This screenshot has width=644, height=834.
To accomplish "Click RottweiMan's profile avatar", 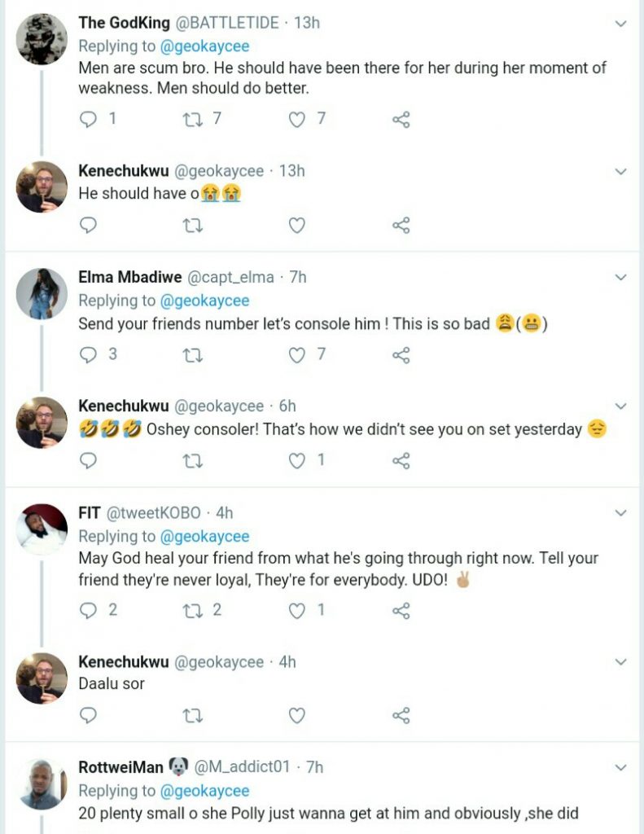I will [x=42, y=783].
